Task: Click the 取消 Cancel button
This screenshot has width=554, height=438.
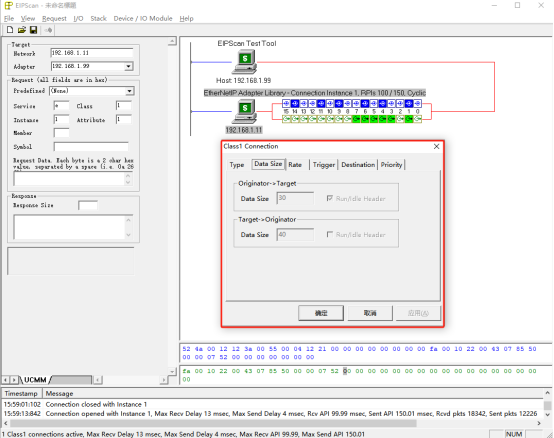Action: tap(370, 313)
